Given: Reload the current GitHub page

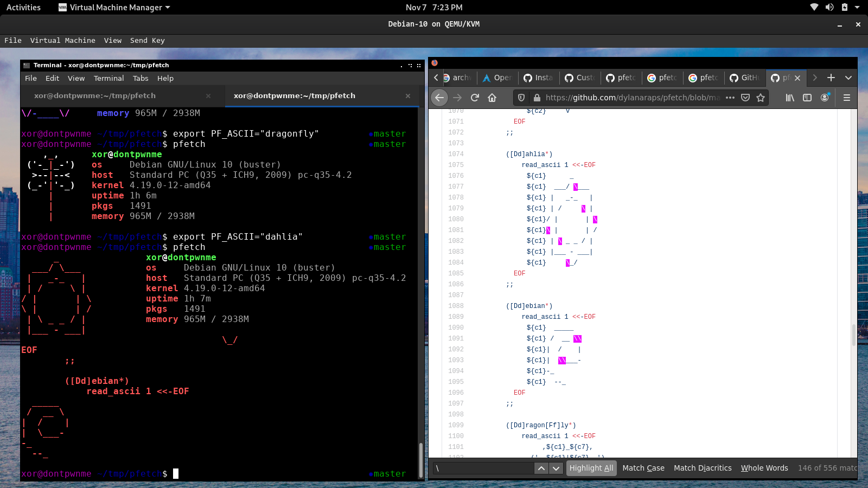Looking at the screenshot, I should tap(475, 98).
